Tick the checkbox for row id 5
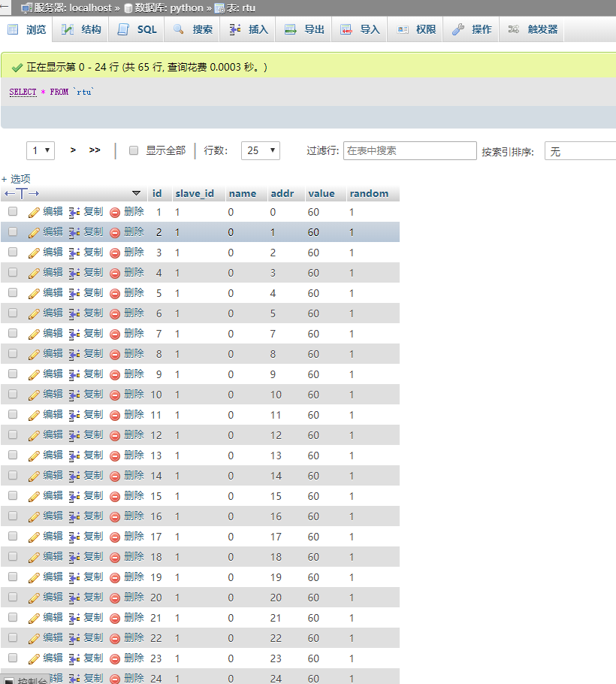616x684 pixels. coord(13,292)
